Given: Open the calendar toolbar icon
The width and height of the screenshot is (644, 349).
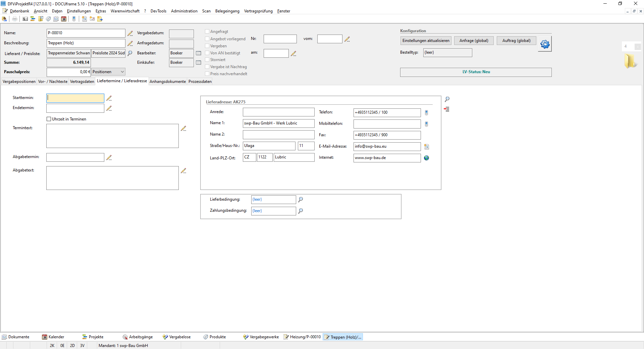Looking at the screenshot, I should pos(64,19).
